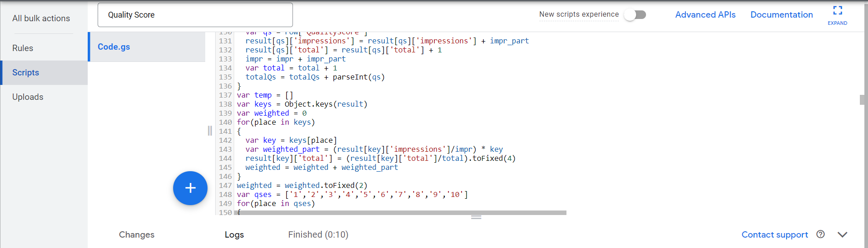Click the line 'totalQs = totalQs + parseInt(qs)'
This screenshot has width=868, height=248.
315,77
